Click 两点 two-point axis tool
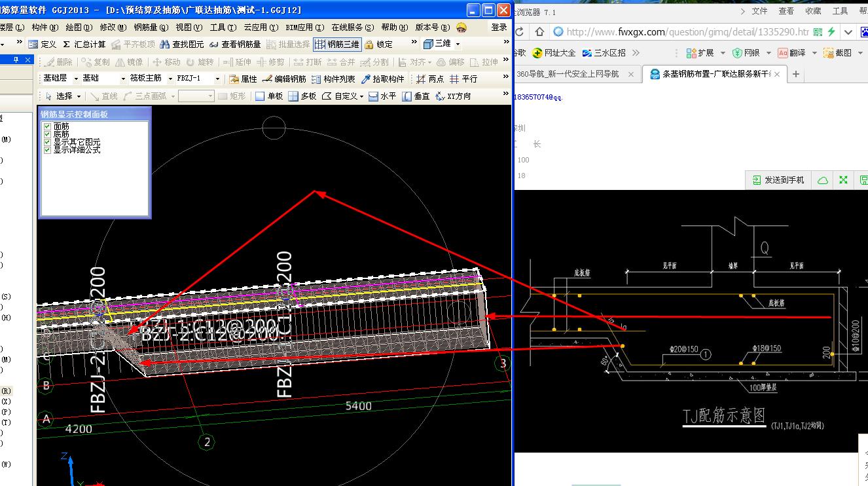The width and height of the screenshot is (868, 486). 430,79
